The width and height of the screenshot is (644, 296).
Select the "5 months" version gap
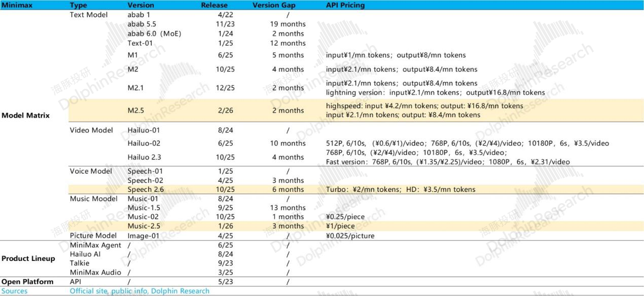tap(288, 55)
